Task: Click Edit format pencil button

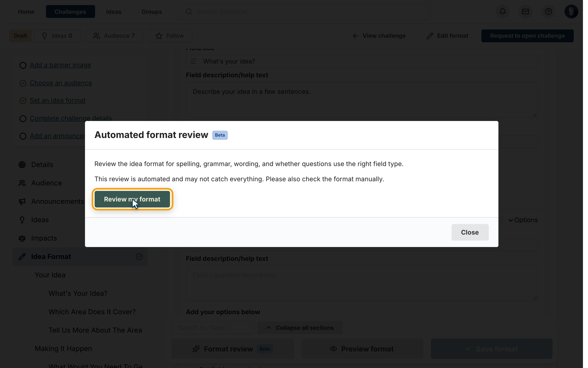Action: pyautogui.click(x=447, y=36)
